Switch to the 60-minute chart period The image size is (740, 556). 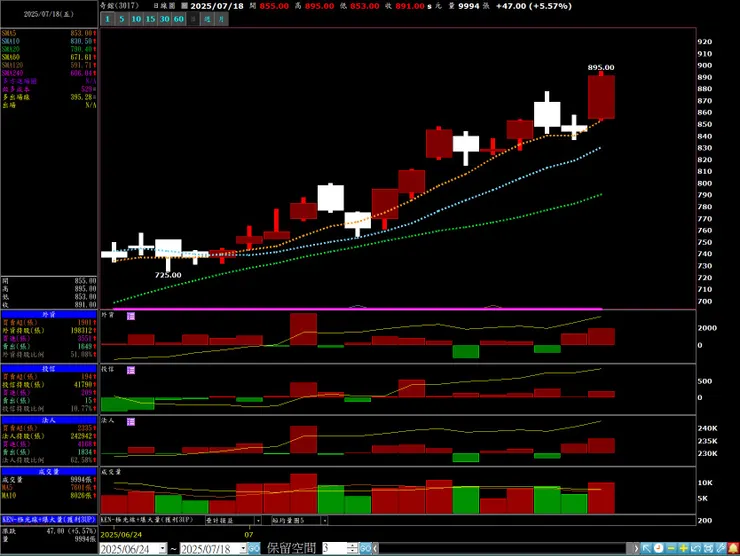click(178, 19)
